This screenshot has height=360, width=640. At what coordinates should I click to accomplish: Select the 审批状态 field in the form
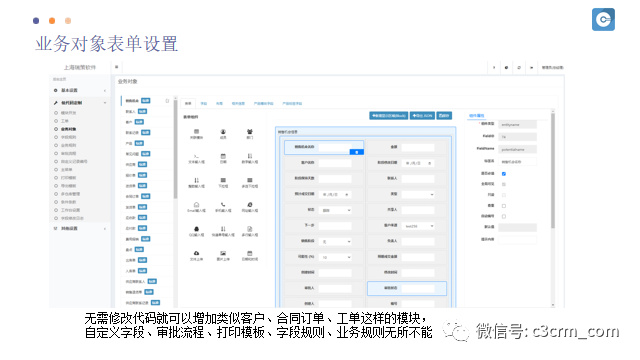coord(407,288)
